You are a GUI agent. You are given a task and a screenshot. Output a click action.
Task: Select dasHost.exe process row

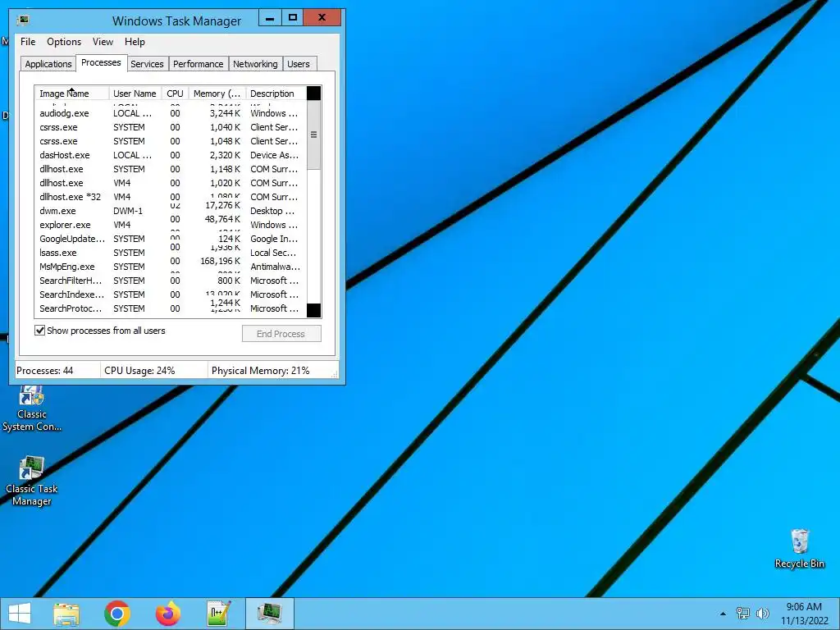[171, 155]
